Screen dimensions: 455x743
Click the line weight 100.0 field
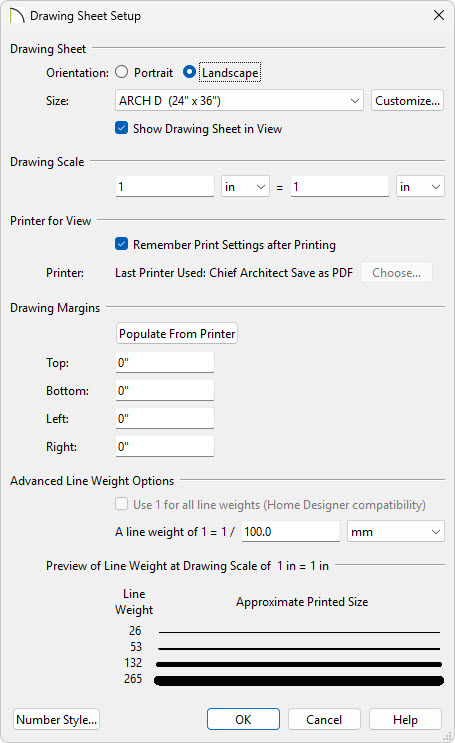click(291, 532)
